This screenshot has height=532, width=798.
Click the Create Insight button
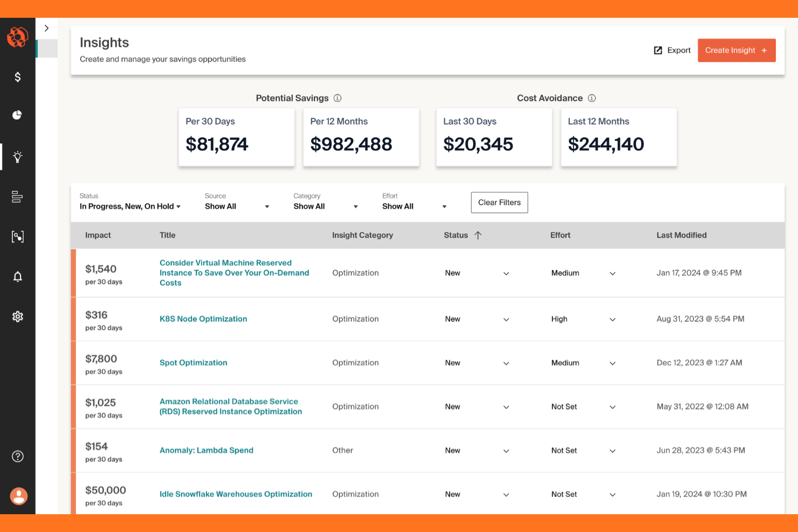737,50
